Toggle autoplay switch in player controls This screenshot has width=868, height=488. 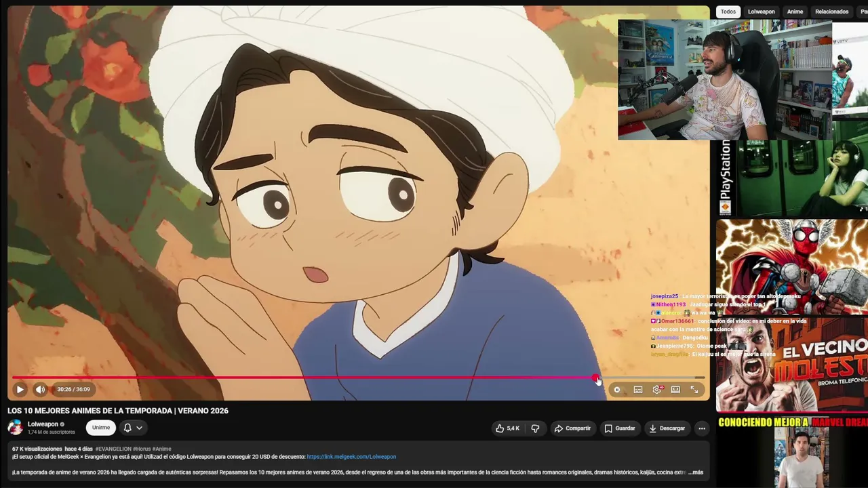click(617, 390)
